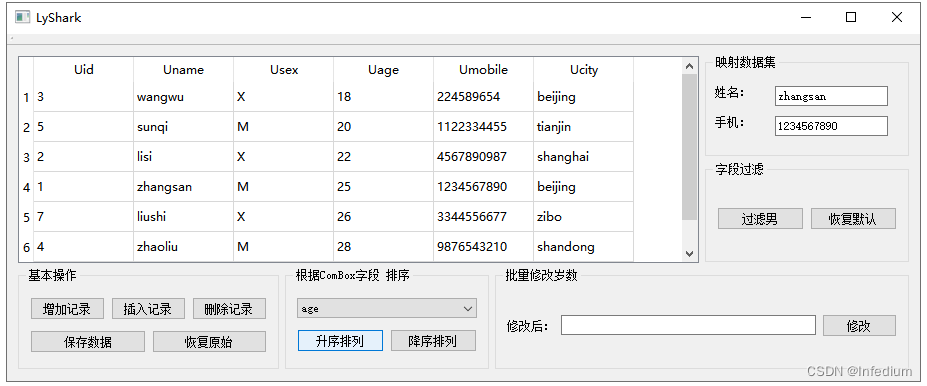
Task: Click the 修改 modify button
Action: [859, 325]
